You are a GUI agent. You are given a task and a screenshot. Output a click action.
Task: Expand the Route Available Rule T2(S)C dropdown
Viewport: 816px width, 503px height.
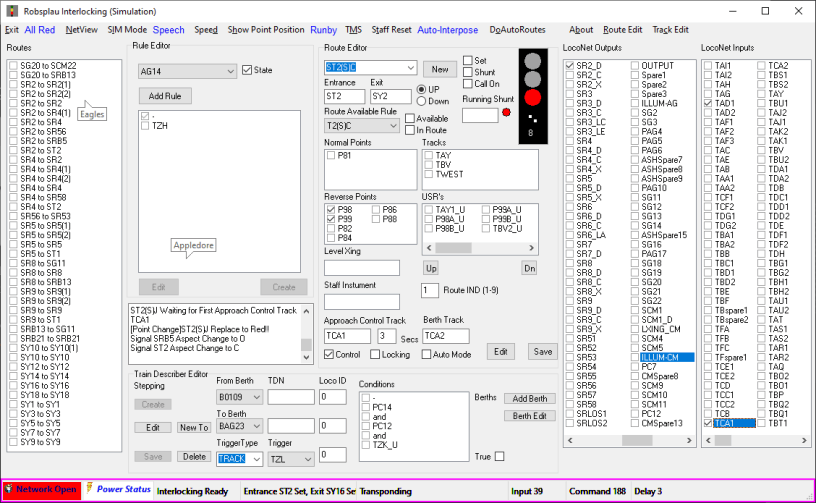tap(394, 125)
